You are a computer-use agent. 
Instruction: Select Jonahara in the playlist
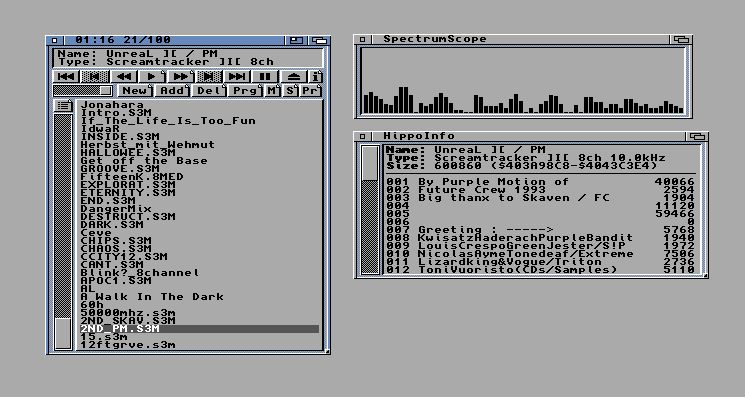(x=200, y=104)
